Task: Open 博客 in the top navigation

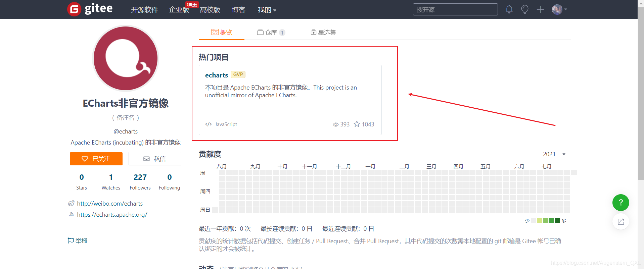Action: tap(238, 10)
